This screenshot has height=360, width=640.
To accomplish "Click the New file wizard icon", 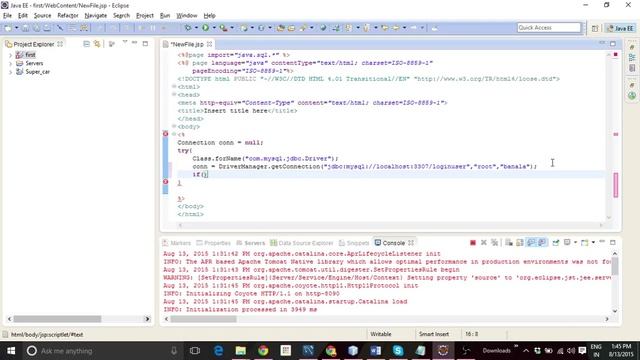I will tap(8, 28).
